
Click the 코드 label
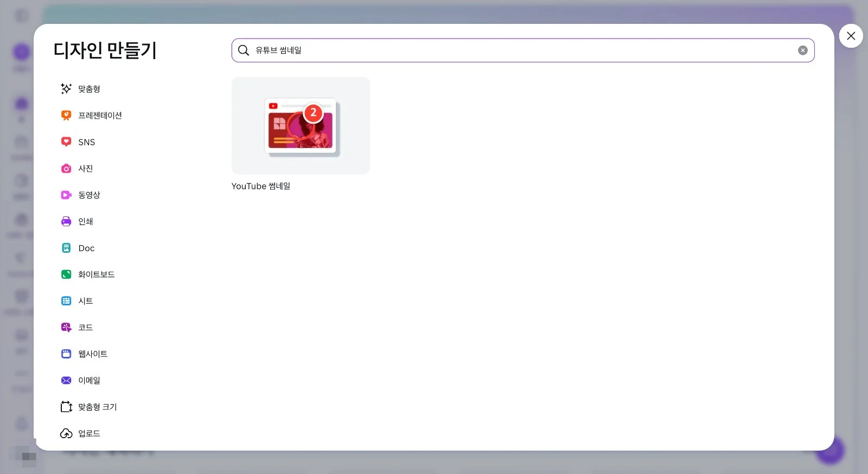86,327
